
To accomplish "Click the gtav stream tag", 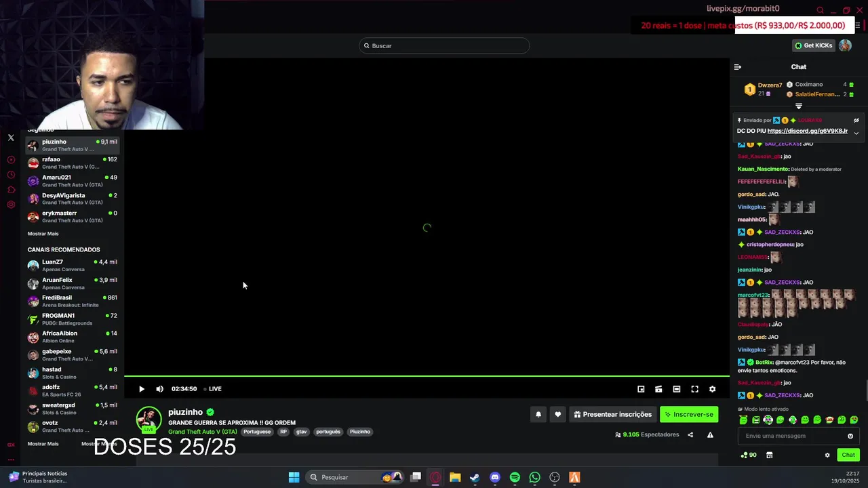I will pos(301,432).
